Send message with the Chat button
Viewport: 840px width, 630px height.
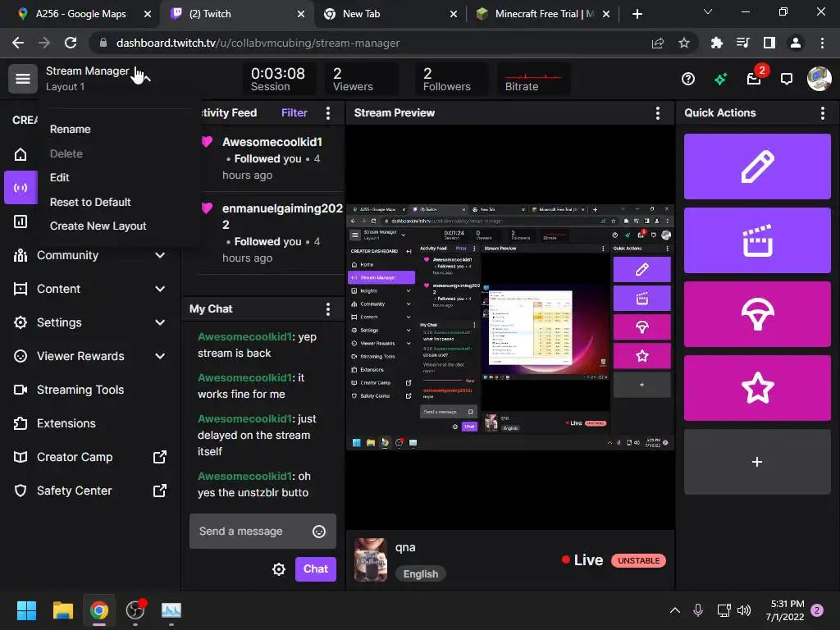[316, 569]
